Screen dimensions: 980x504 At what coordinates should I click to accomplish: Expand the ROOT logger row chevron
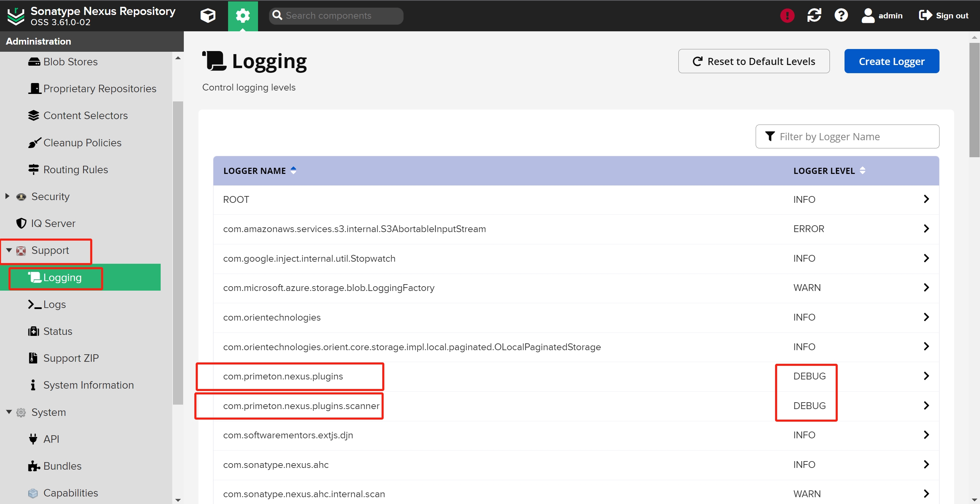926,198
